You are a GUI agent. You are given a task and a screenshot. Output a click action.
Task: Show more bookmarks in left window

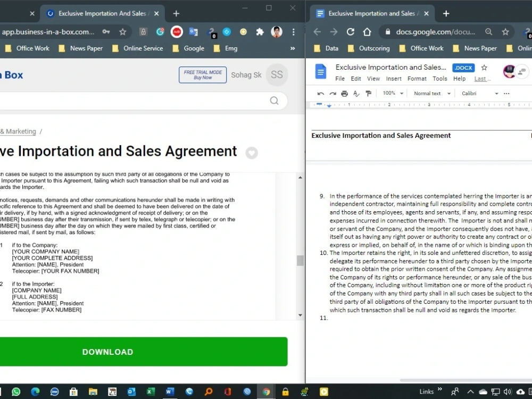(x=293, y=48)
